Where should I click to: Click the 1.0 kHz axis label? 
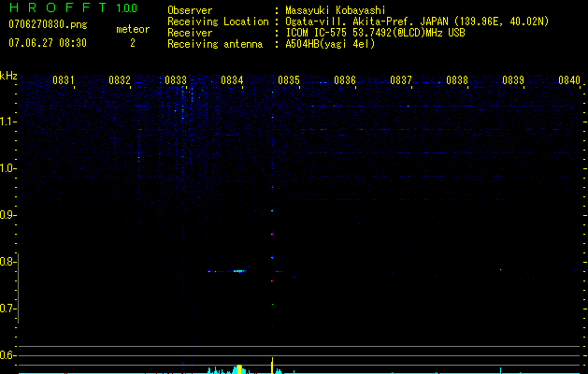pos(7,168)
